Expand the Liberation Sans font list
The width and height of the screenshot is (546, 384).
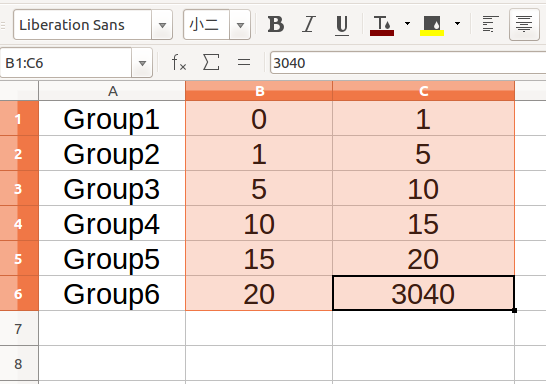(x=162, y=25)
